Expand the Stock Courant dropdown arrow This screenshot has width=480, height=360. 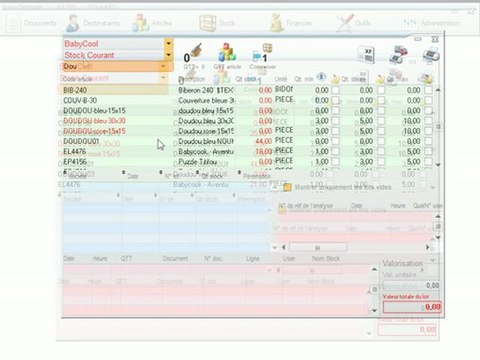coord(168,55)
